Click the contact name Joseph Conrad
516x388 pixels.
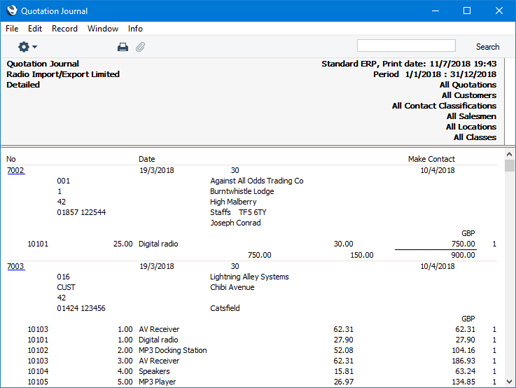coord(235,223)
